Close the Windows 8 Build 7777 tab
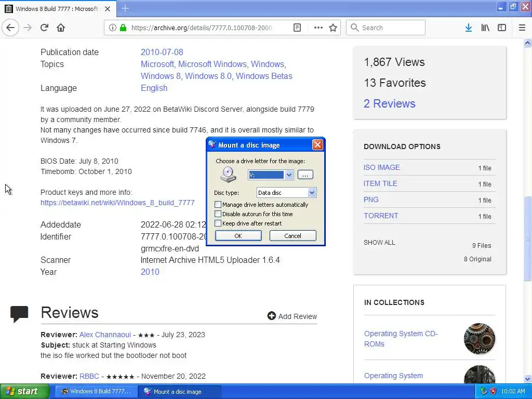 point(108,9)
